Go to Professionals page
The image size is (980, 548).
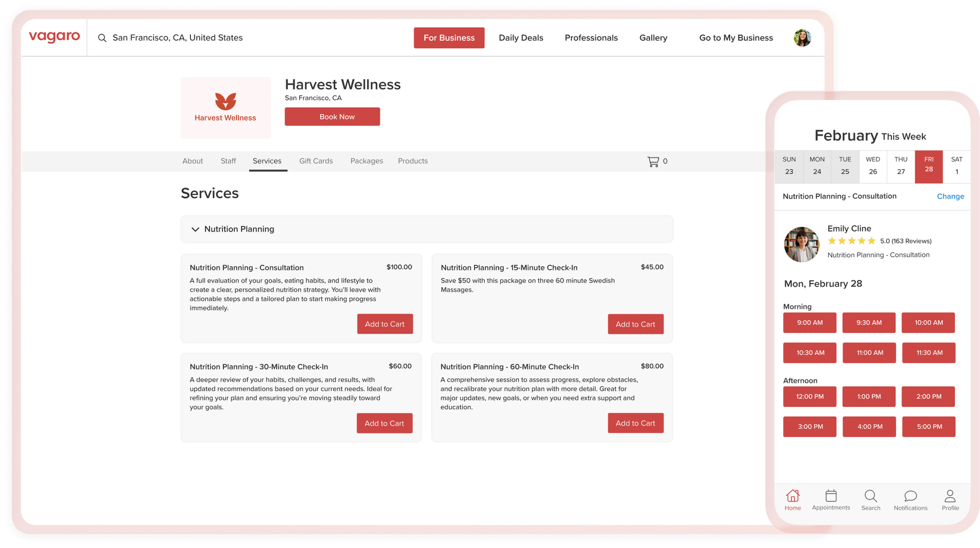(x=591, y=38)
